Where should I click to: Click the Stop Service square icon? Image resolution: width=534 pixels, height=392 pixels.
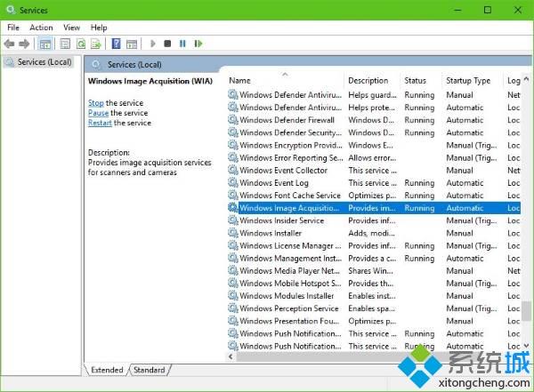tap(167, 44)
